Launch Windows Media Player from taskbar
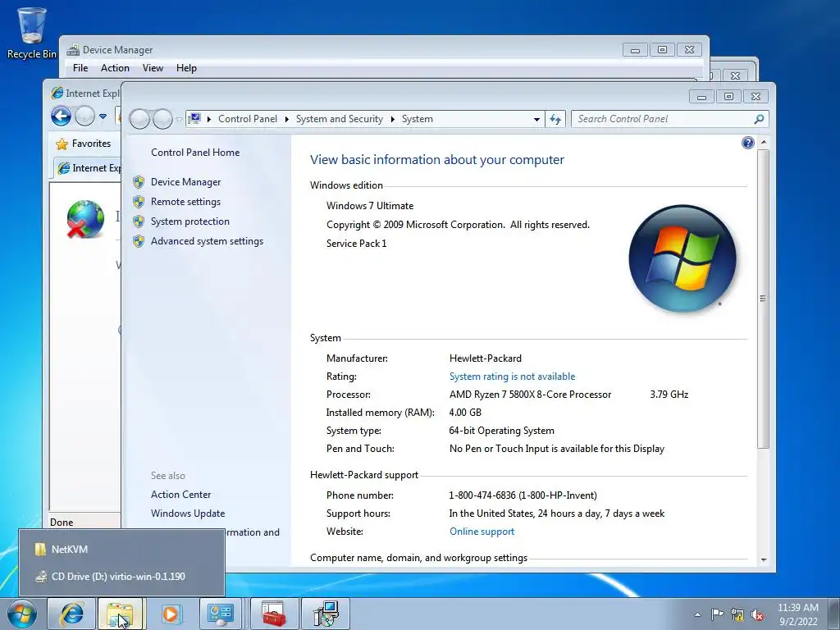This screenshot has height=630, width=840. pos(171,614)
